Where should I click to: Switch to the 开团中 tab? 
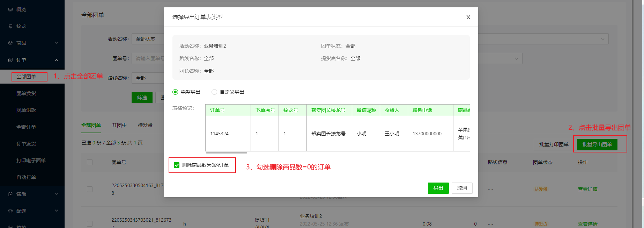point(119,125)
